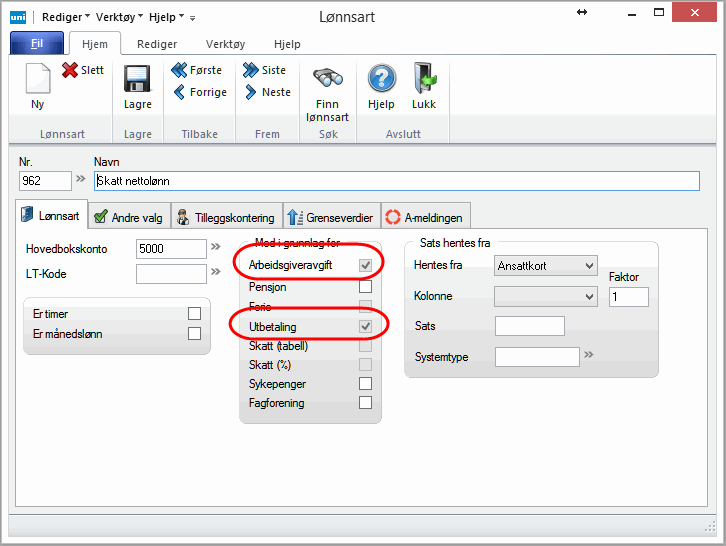Open Finn lønnsart binoculars search
The height and width of the screenshot is (546, 726).
pos(327,79)
